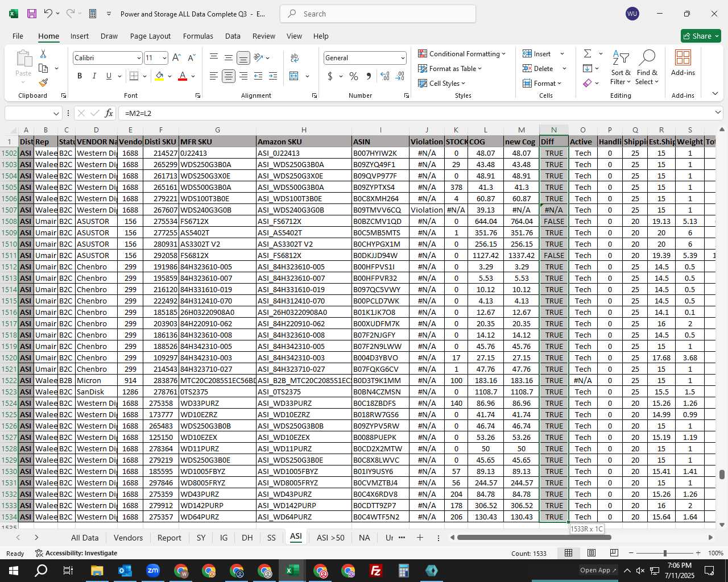Switch to the ASI >50 sheet tab
This screenshot has width=728, height=582.
(330, 538)
